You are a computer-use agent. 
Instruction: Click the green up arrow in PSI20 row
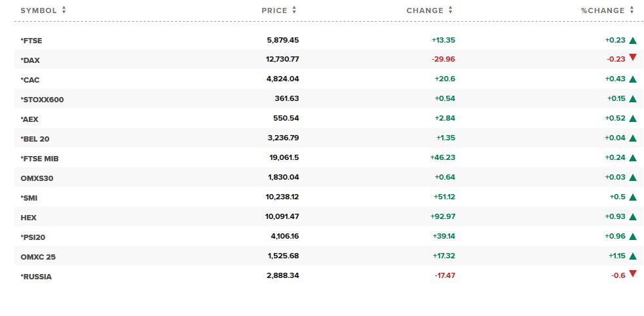coord(632,237)
